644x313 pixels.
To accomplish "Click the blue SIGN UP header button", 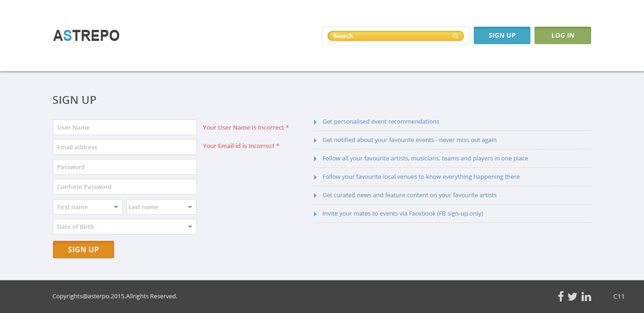I will 502,35.
